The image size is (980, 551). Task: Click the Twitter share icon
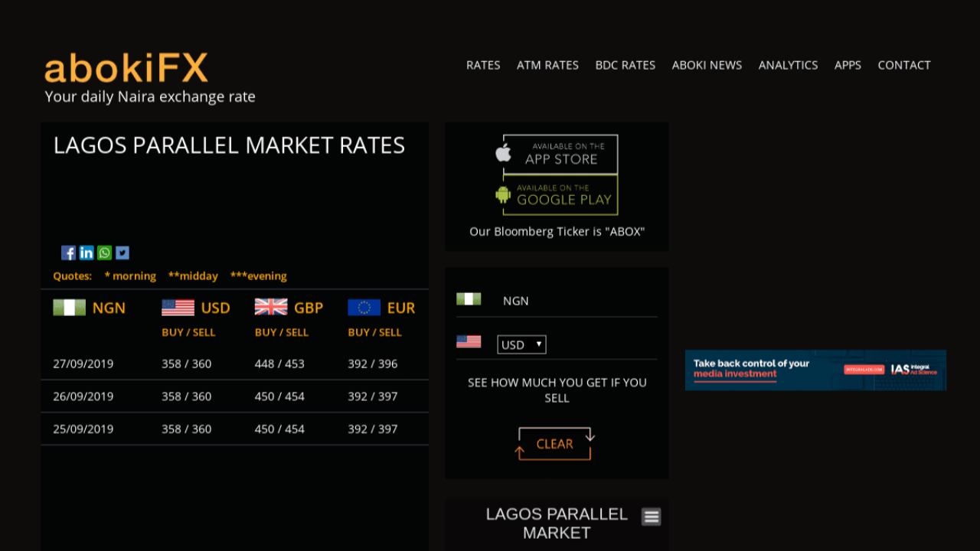tap(122, 253)
